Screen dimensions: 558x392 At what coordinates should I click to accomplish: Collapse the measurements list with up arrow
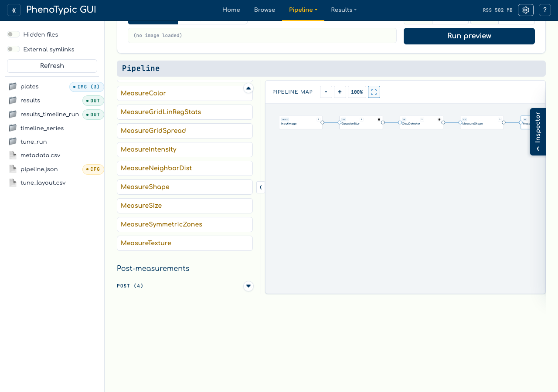248,88
